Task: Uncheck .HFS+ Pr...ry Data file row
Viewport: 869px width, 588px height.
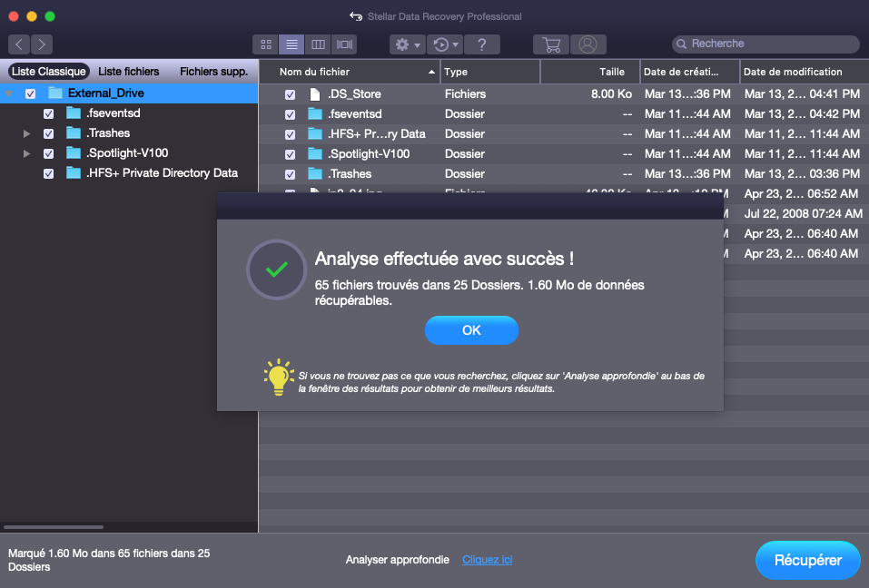Action: (290, 134)
